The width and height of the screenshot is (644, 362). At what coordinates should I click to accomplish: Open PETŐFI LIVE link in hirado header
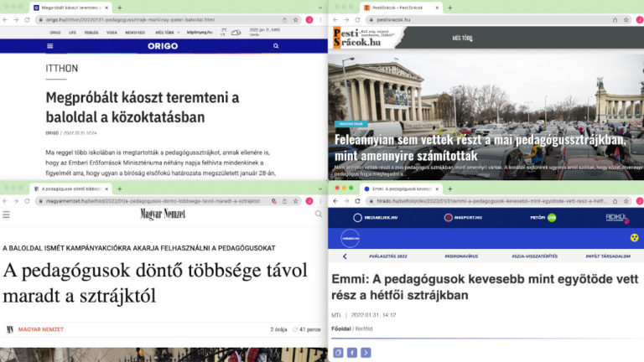[x=543, y=218]
